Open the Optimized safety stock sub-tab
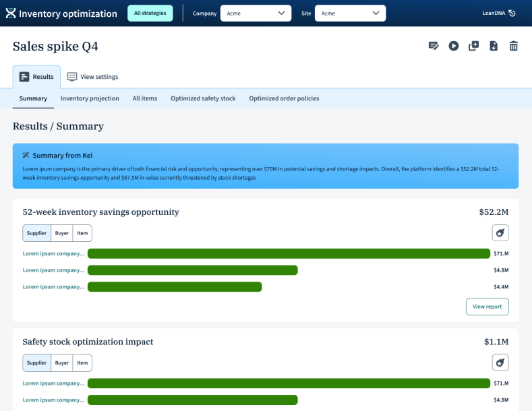Image resolution: width=532 pixels, height=411 pixels. tap(203, 98)
